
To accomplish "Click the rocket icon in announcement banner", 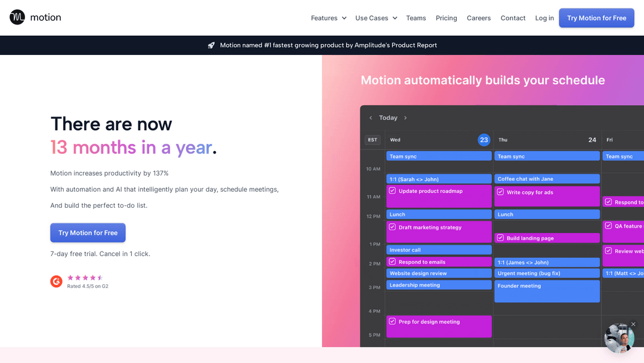I will [x=211, y=45].
